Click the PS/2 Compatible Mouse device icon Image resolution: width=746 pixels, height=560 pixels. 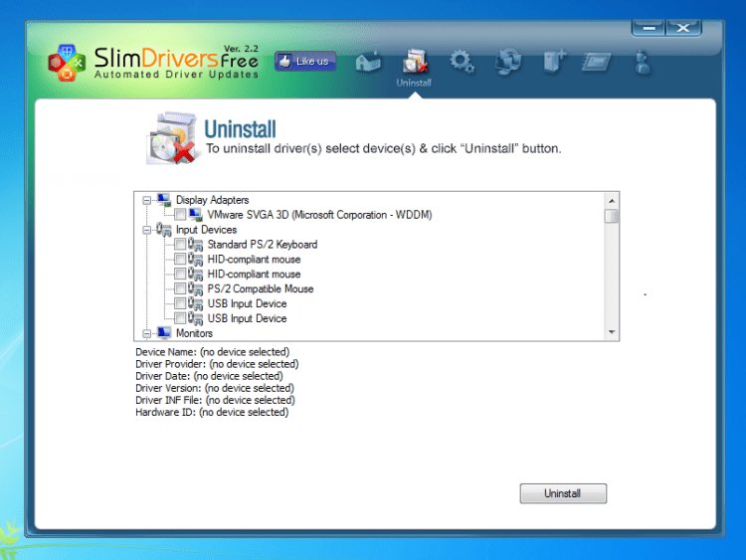196,288
